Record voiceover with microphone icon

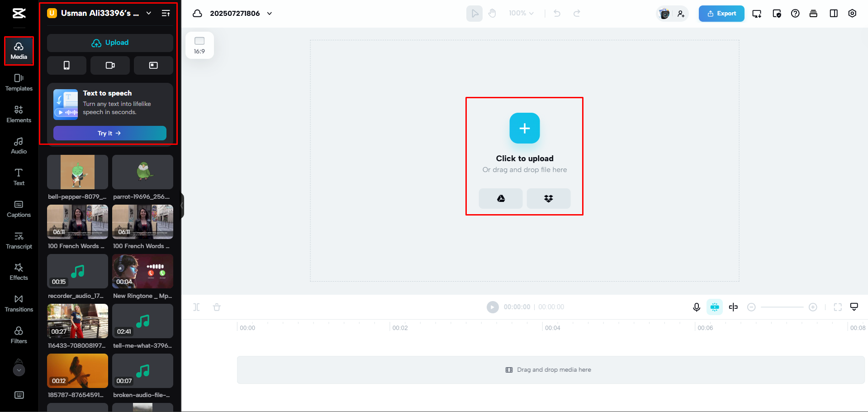(x=697, y=307)
